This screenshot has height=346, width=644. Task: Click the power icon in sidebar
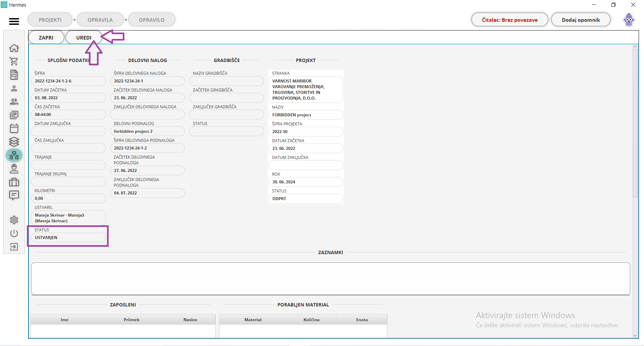(x=14, y=233)
